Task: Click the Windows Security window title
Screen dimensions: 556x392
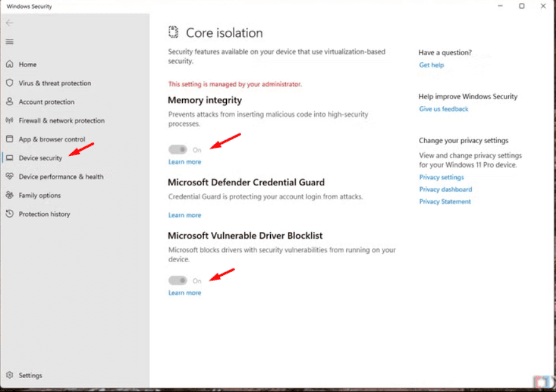Action: tap(29, 6)
